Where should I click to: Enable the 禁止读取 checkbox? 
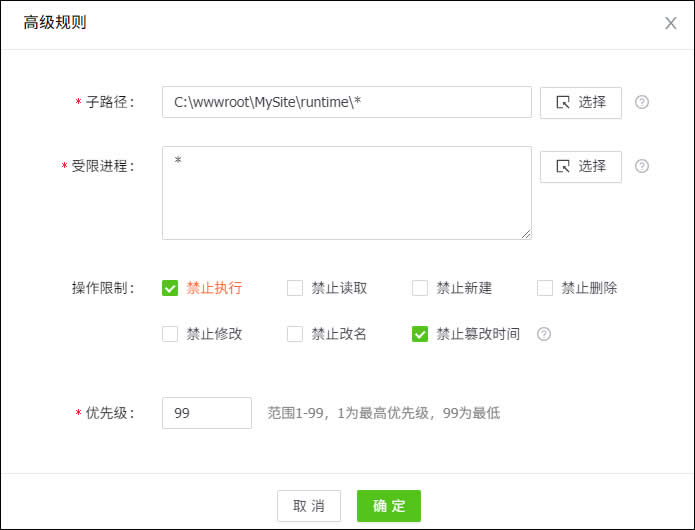click(x=295, y=288)
